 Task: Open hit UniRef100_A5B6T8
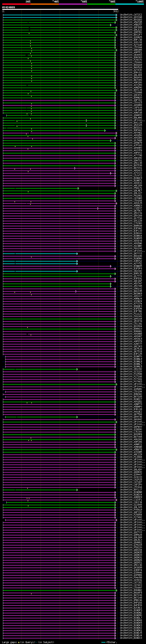131,450
